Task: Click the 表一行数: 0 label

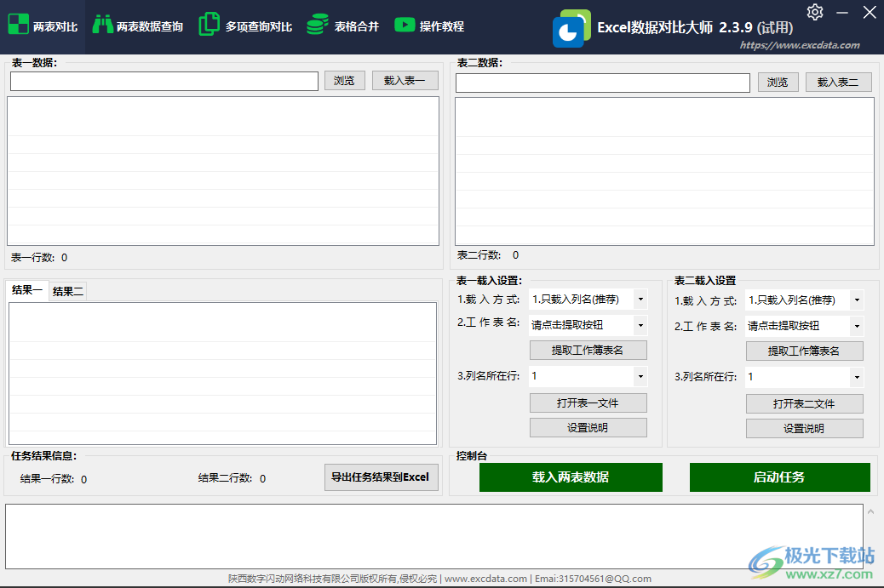Action: pyautogui.click(x=39, y=257)
